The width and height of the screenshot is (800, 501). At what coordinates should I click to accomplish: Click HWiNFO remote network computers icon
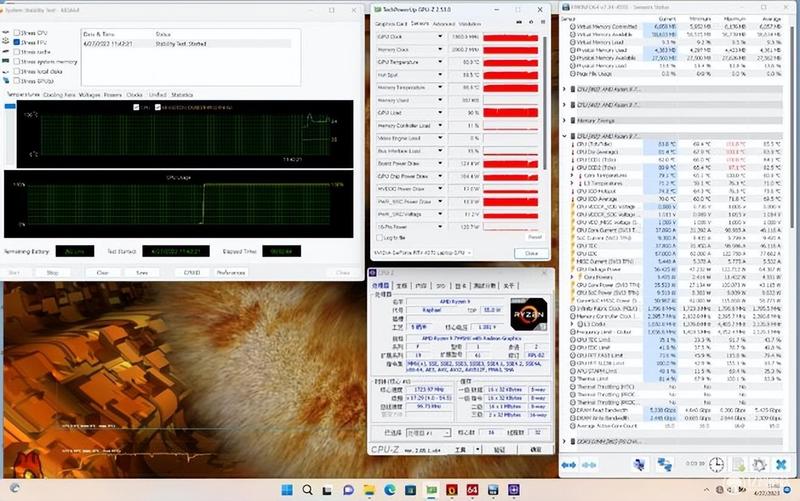pos(639,465)
